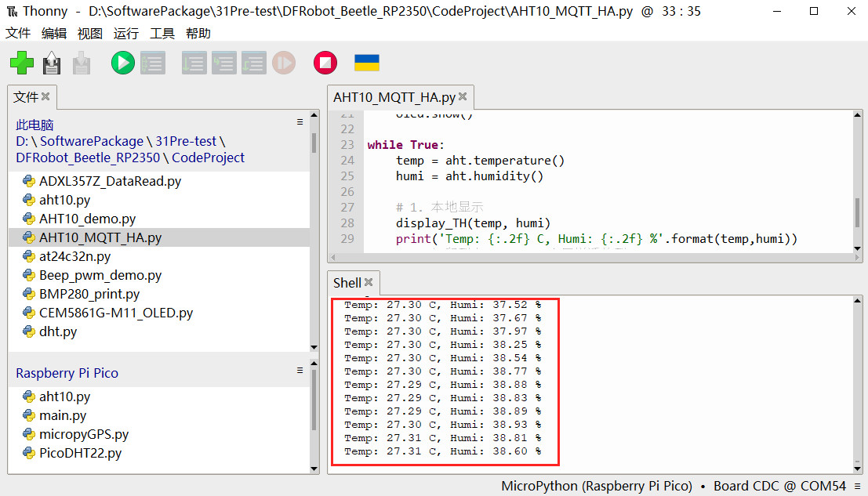Navigate to the SoftwarePackage folder in the path
Viewport: 868px width, 496px height.
click(91, 141)
